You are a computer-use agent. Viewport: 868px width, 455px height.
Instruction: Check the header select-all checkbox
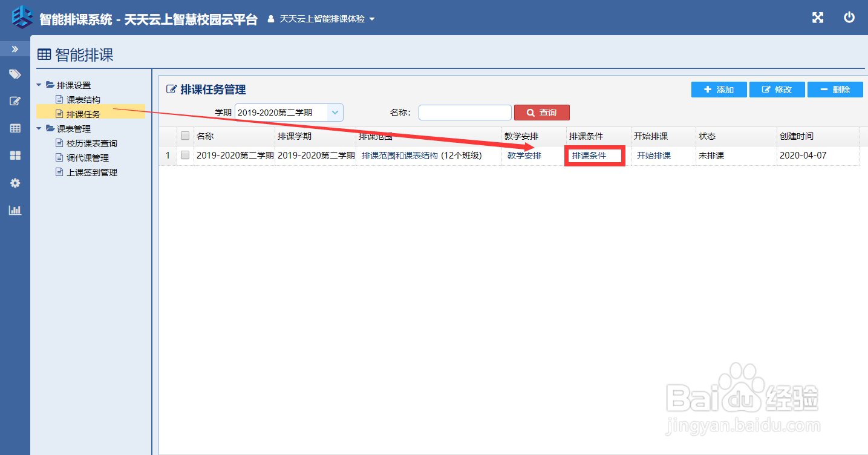click(x=185, y=136)
